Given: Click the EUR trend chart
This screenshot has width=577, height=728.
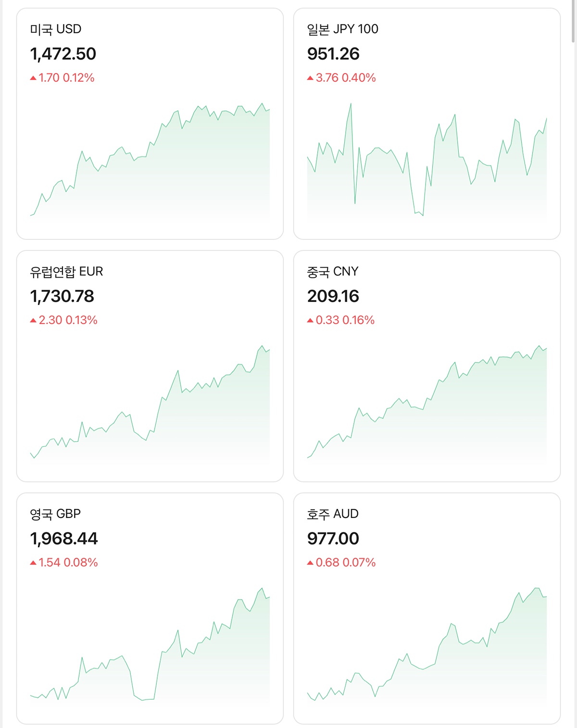Looking at the screenshot, I should [x=150, y=406].
